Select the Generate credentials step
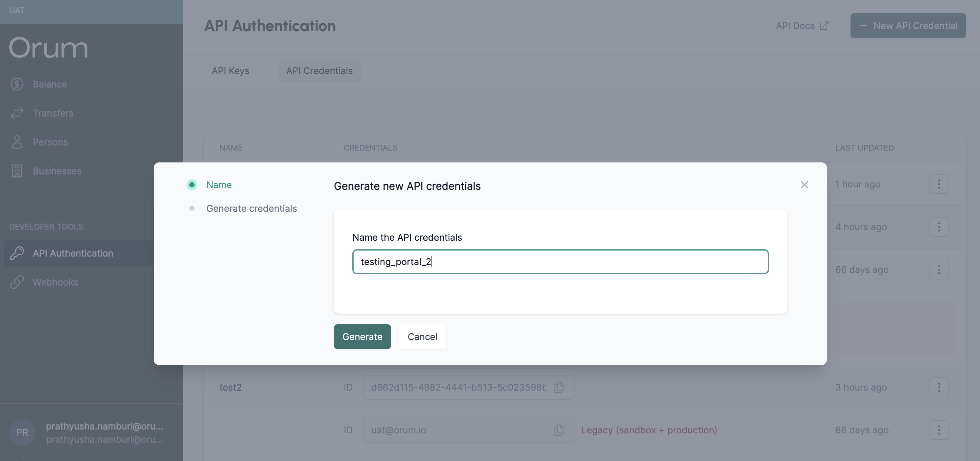980x461 pixels. 251,208
